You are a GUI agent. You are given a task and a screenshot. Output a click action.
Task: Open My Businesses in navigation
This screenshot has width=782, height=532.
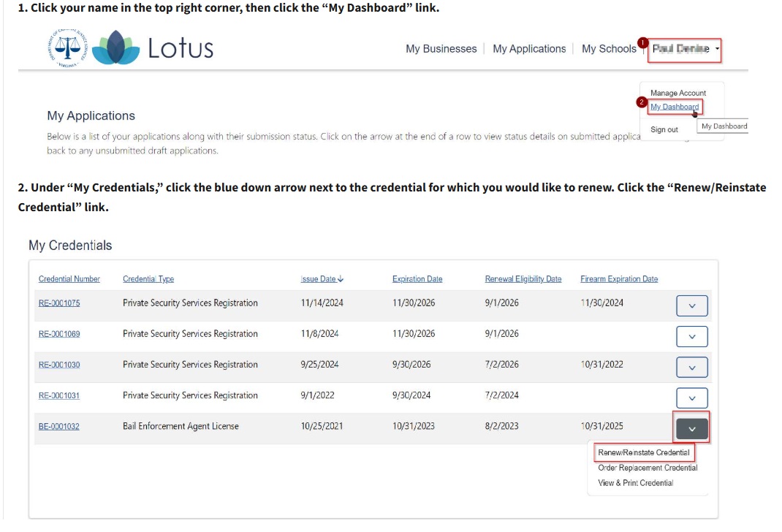pyautogui.click(x=441, y=49)
